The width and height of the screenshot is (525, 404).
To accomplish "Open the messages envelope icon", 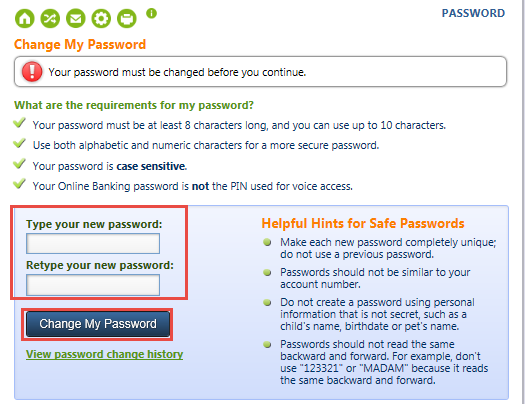I will 76,18.
